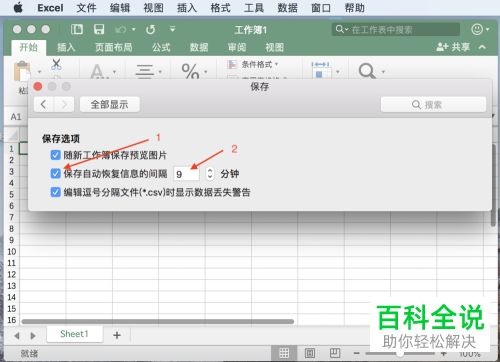Open the cells group icon
Viewport: 500px width, 362px height.
point(322,70)
